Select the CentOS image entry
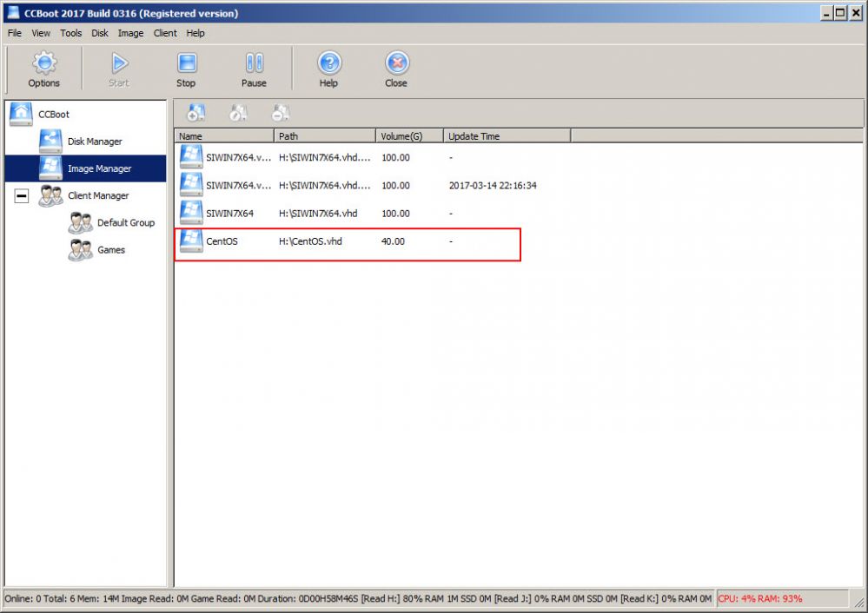Viewport: 868px width, 613px height. tap(222, 241)
